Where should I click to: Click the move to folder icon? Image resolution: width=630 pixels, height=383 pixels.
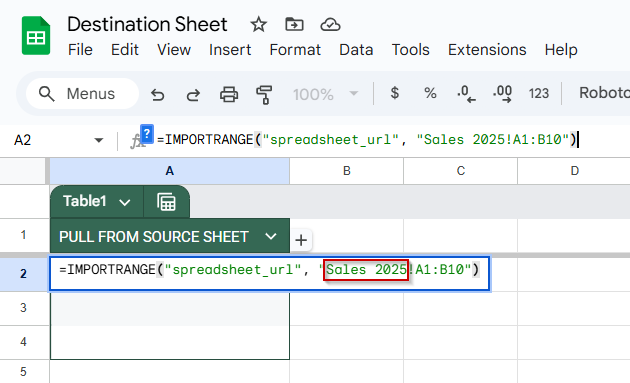tap(294, 25)
